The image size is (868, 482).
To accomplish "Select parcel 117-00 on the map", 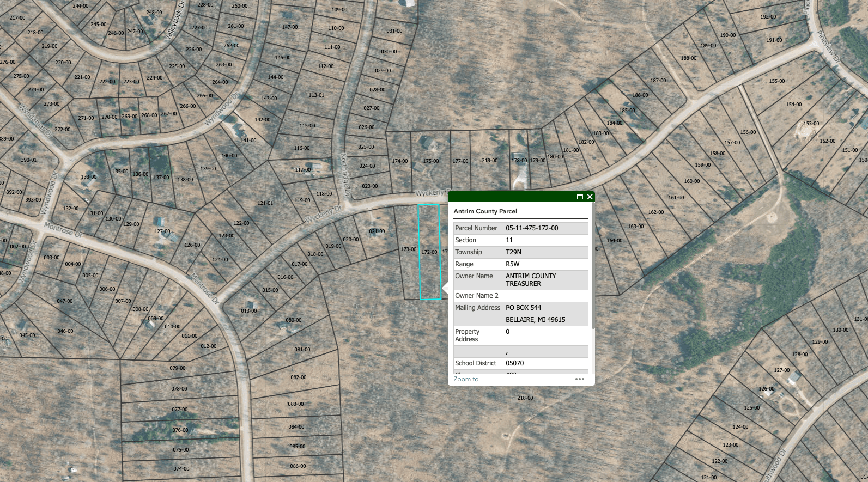I will click(303, 170).
